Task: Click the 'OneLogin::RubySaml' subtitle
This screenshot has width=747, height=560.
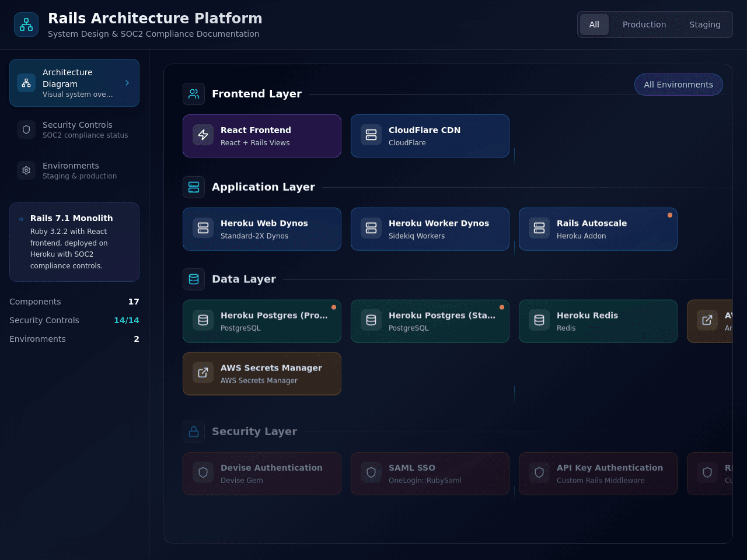Action: click(x=425, y=481)
